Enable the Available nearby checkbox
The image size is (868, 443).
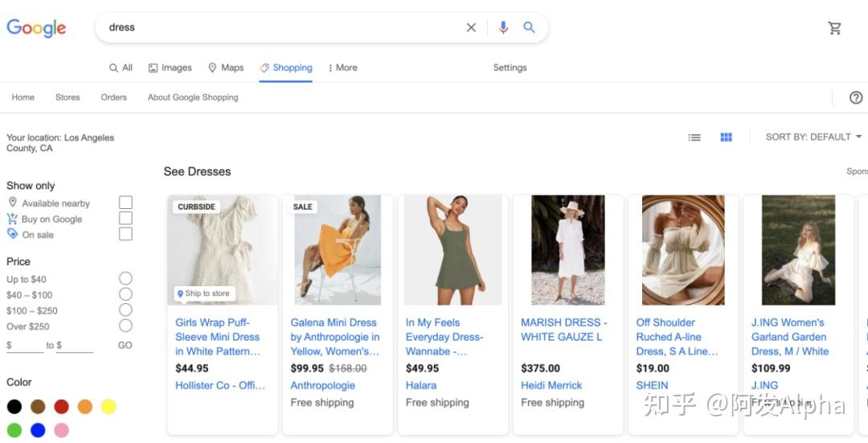tap(125, 203)
